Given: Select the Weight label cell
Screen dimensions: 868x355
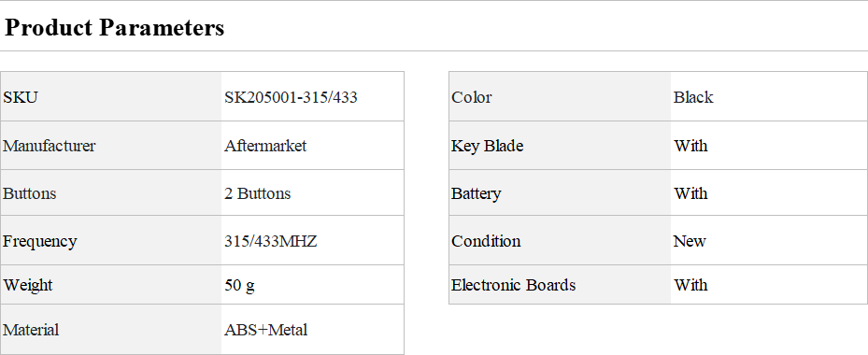Looking at the screenshot, I should [110, 285].
